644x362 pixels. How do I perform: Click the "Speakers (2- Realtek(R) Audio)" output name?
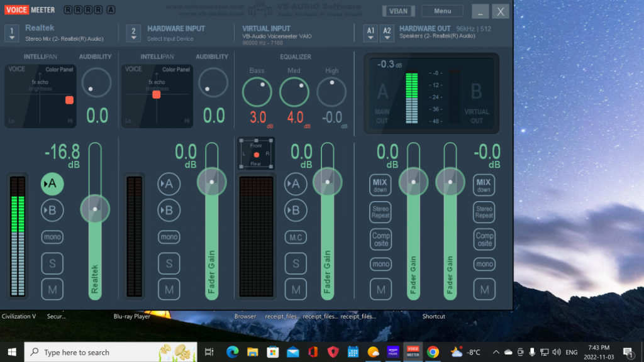click(x=438, y=36)
